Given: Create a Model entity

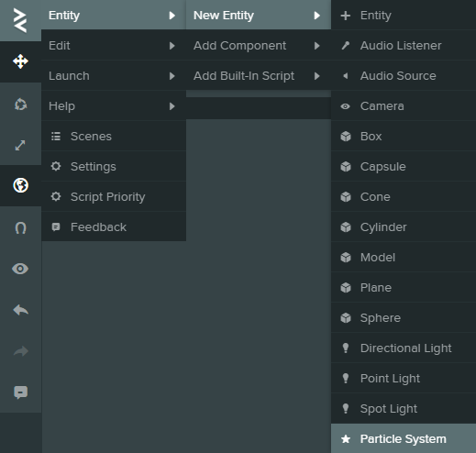Looking at the screenshot, I should (x=404, y=257).
